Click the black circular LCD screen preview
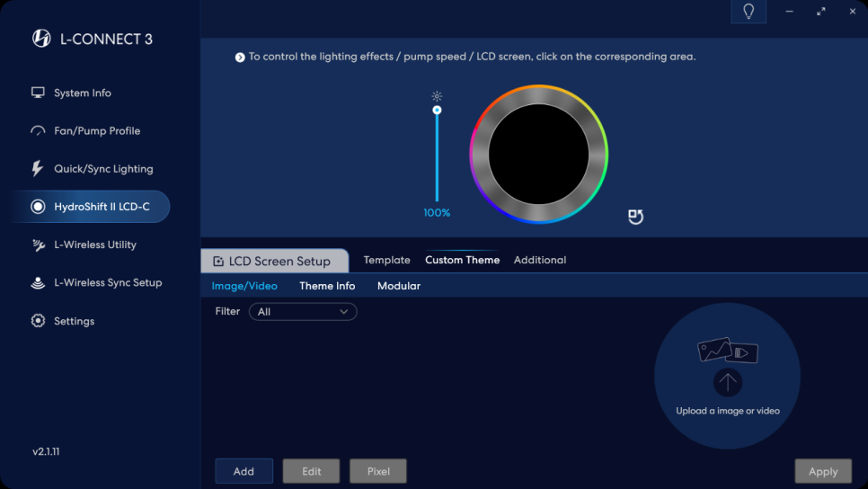The image size is (868, 489). [x=538, y=154]
